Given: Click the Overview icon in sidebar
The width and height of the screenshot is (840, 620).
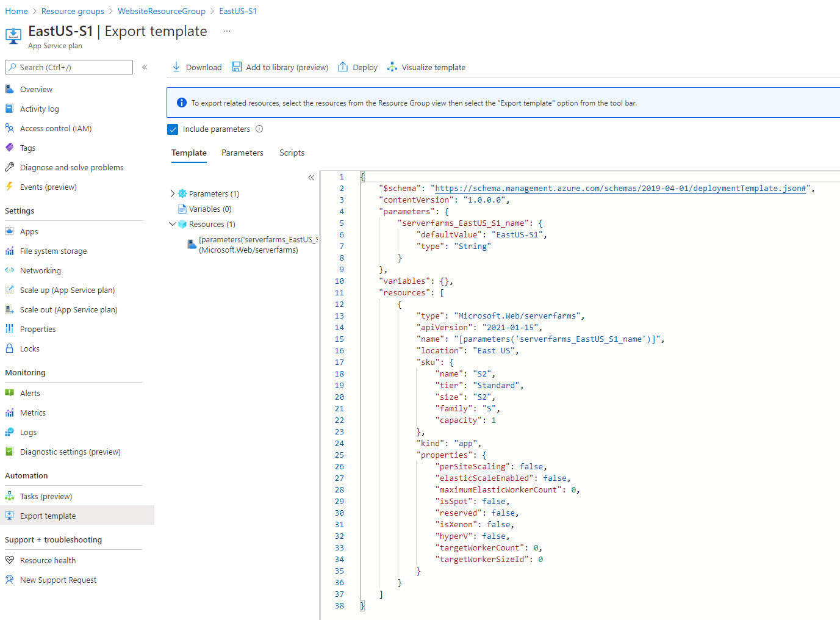Looking at the screenshot, I should (x=10, y=89).
